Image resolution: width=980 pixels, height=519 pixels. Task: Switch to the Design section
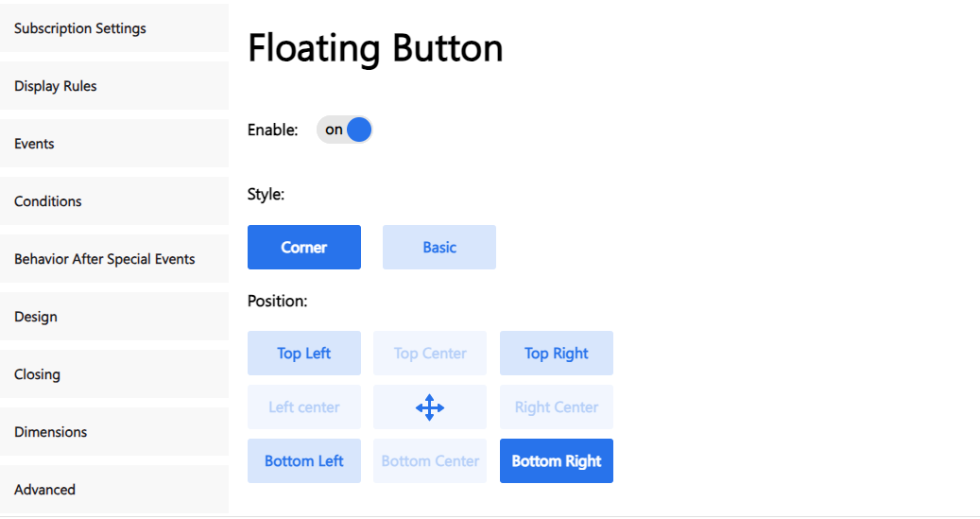pyautogui.click(x=114, y=317)
